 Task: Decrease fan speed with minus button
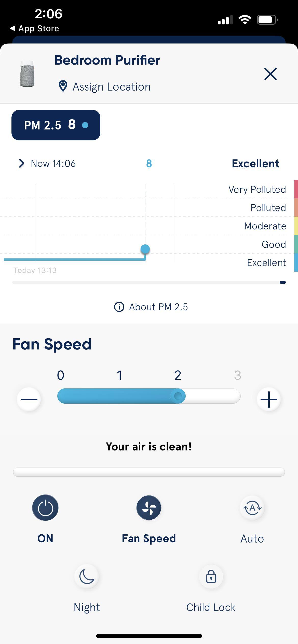pos(29,399)
